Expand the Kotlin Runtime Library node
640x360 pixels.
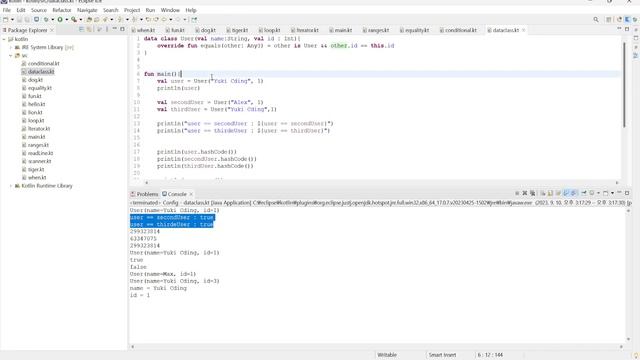pyautogui.click(x=11, y=186)
